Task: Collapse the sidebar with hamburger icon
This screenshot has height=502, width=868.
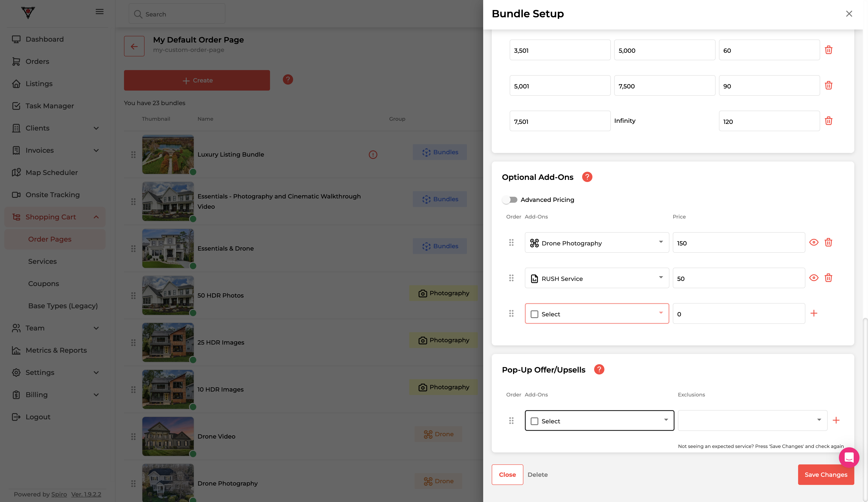Action: click(x=100, y=12)
